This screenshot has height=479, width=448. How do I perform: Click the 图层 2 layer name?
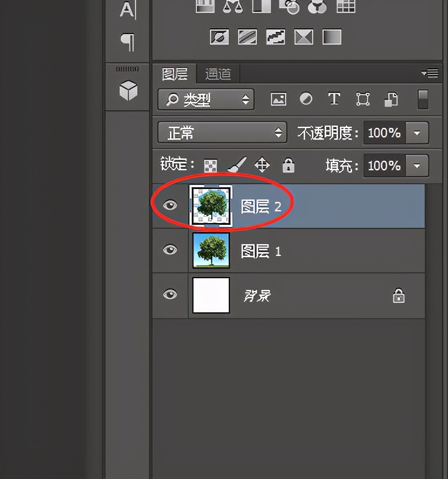[x=261, y=207]
